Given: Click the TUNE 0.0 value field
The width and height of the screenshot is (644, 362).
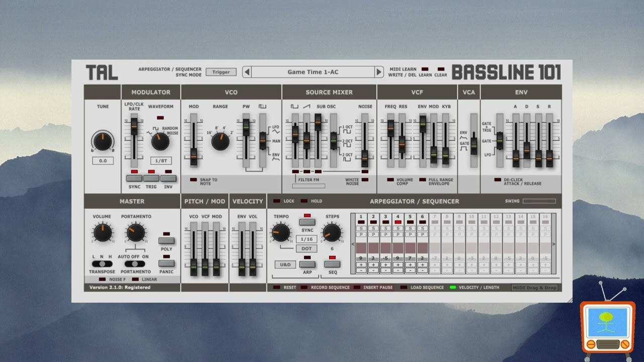Looking at the screenshot, I should point(103,161).
